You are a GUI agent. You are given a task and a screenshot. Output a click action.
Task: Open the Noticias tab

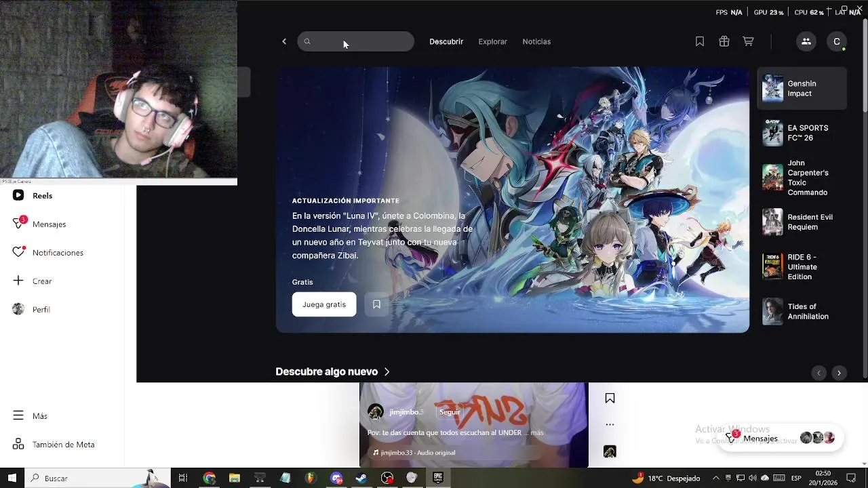click(x=536, y=41)
